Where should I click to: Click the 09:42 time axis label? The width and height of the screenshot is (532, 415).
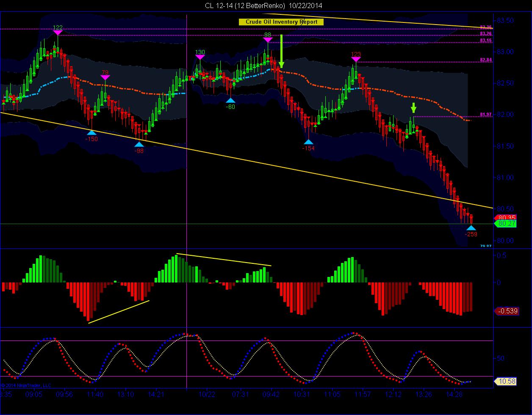pyautogui.click(x=271, y=394)
